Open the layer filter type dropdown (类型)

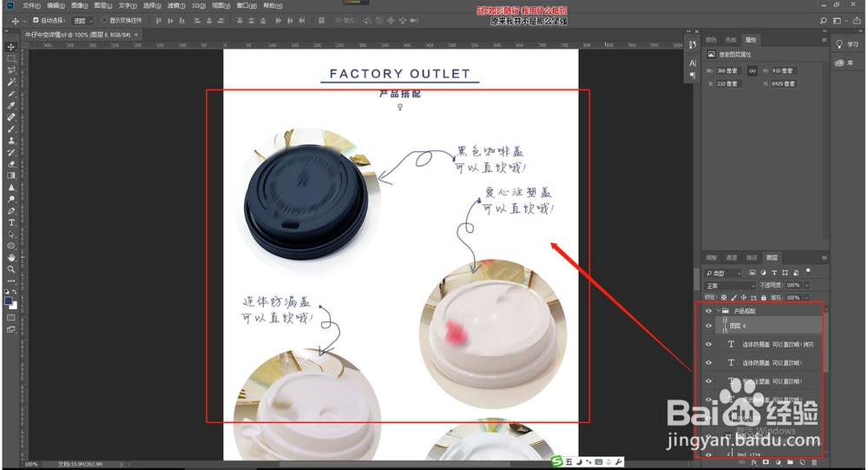[723, 273]
